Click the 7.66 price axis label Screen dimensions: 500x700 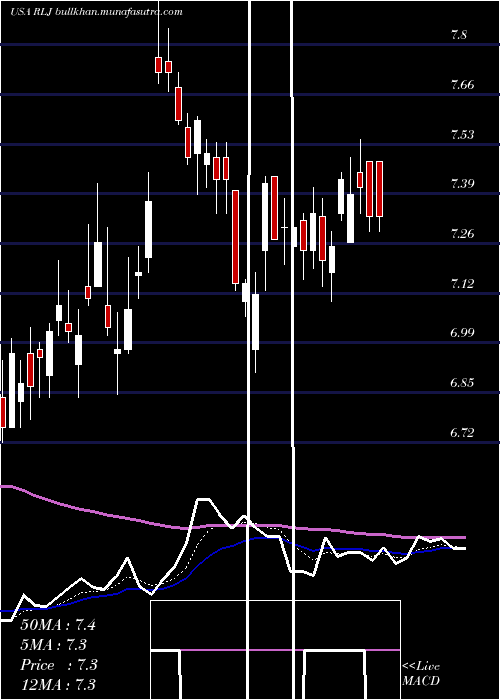pyautogui.click(x=462, y=84)
